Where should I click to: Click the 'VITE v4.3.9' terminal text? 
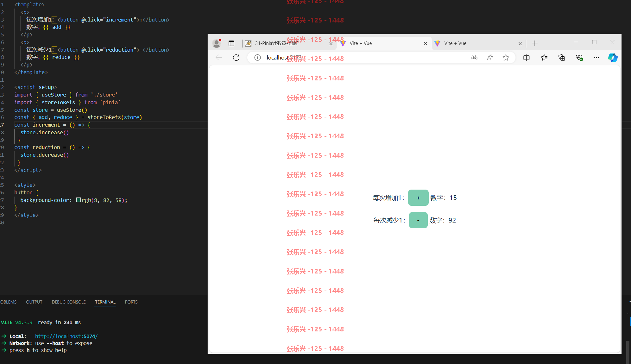click(x=16, y=322)
